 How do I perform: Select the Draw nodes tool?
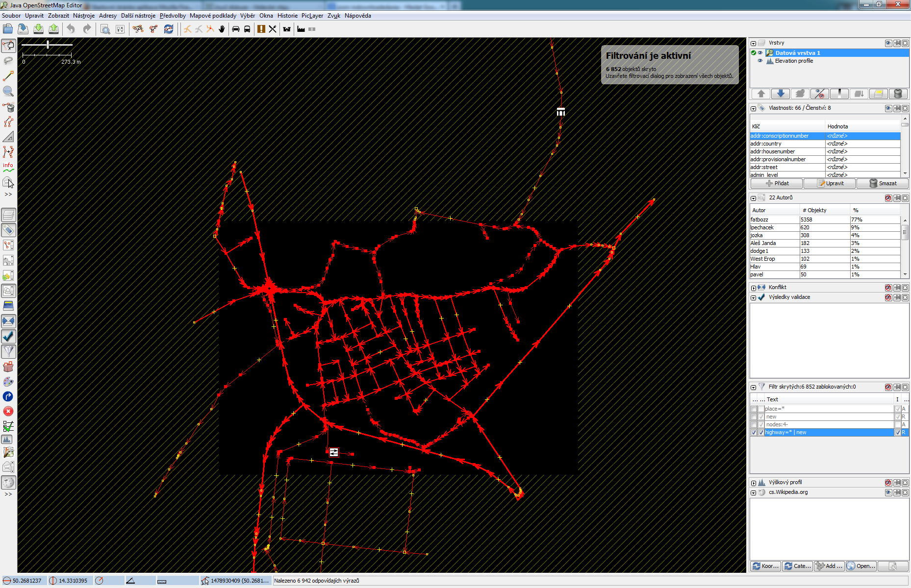coord(8,76)
